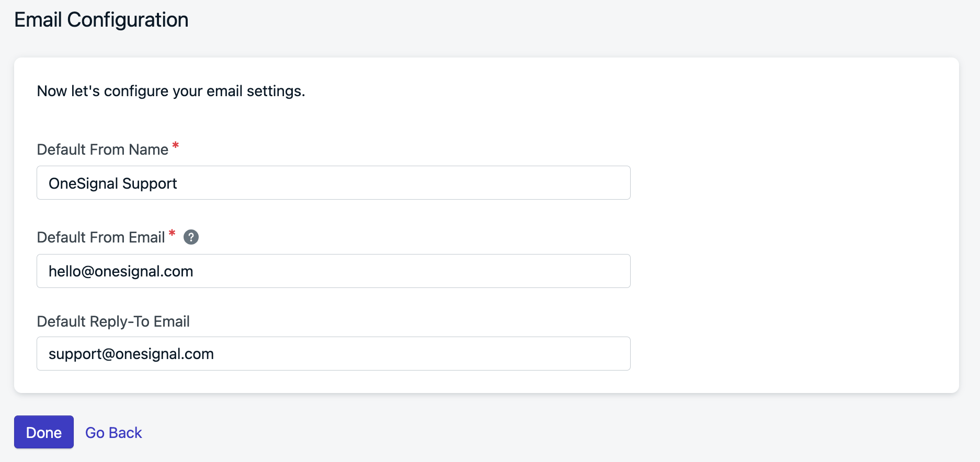
Task: Focus the support@onesignal.com reply-to field
Action: click(x=333, y=354)
